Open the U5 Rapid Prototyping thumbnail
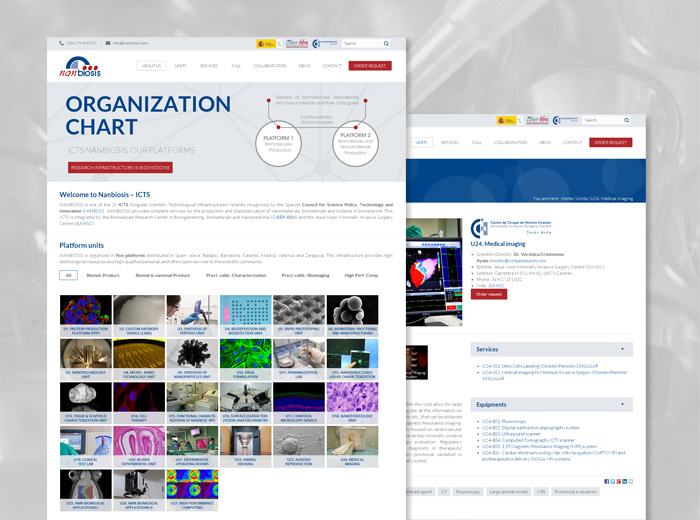 click(x=299, y=316)
